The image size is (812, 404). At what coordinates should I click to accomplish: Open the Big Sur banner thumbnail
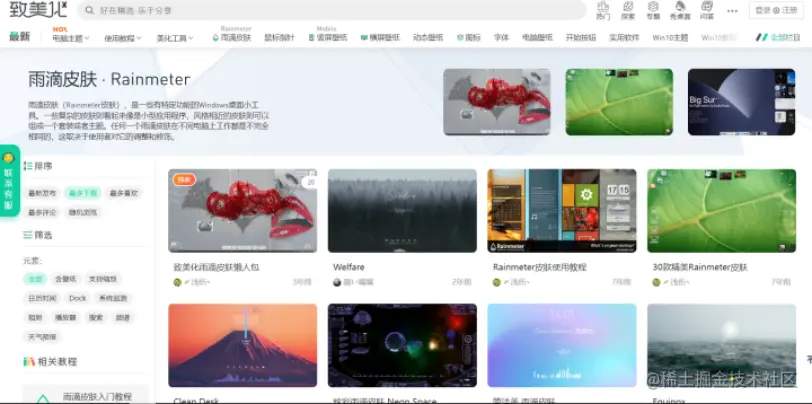741,102
